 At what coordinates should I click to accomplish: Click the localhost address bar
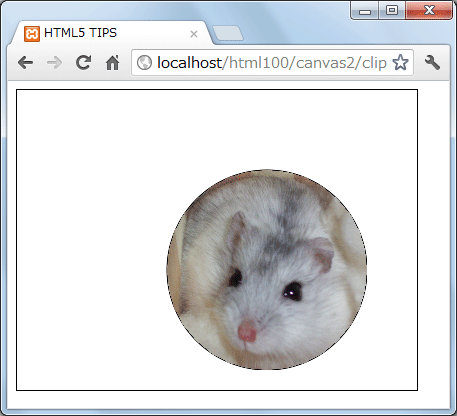point(272,63)
